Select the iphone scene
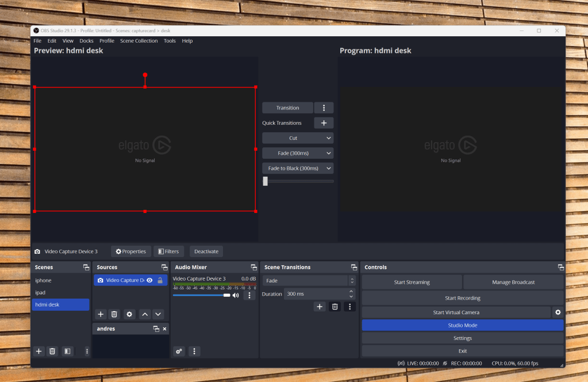Image resolution: width=588 pixels, height=382 pixels. pos(61,280)
